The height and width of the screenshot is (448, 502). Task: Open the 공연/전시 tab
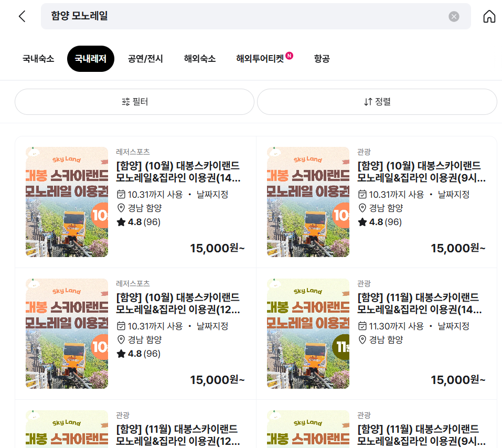(145, 59)
